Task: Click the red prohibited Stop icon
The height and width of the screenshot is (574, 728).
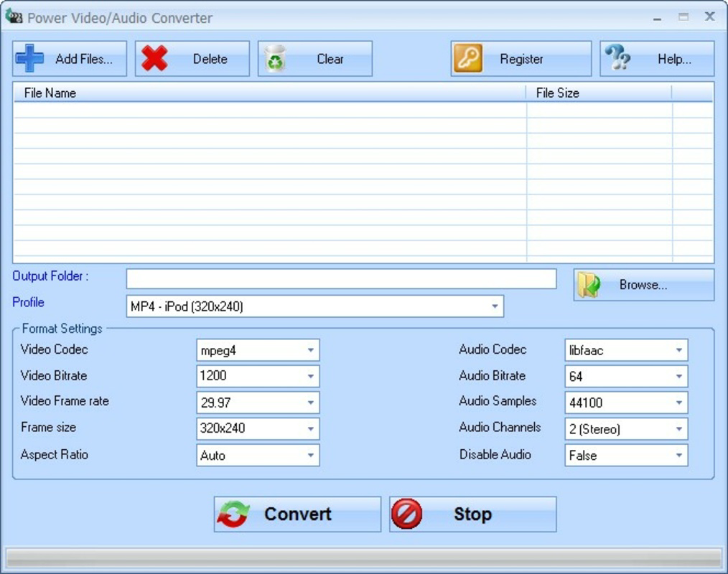Action: tap(406, 514)
